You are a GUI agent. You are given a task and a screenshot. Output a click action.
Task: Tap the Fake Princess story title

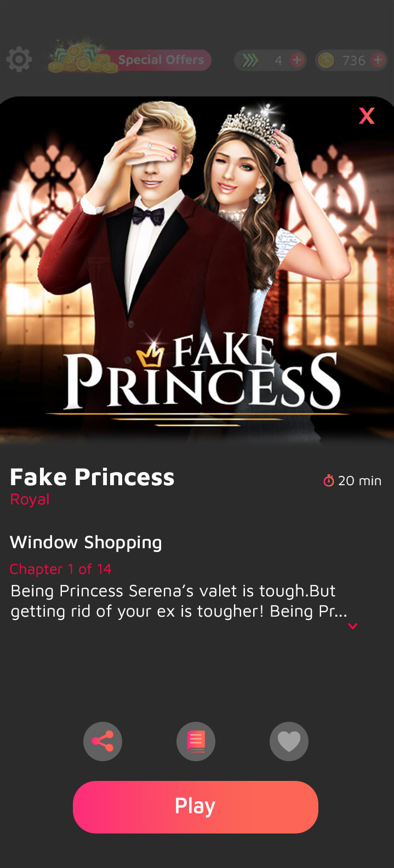coord(92,477)
